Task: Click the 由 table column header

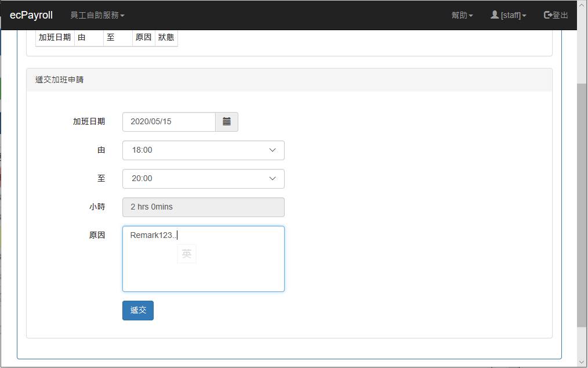Action: (x=89, y=37)
